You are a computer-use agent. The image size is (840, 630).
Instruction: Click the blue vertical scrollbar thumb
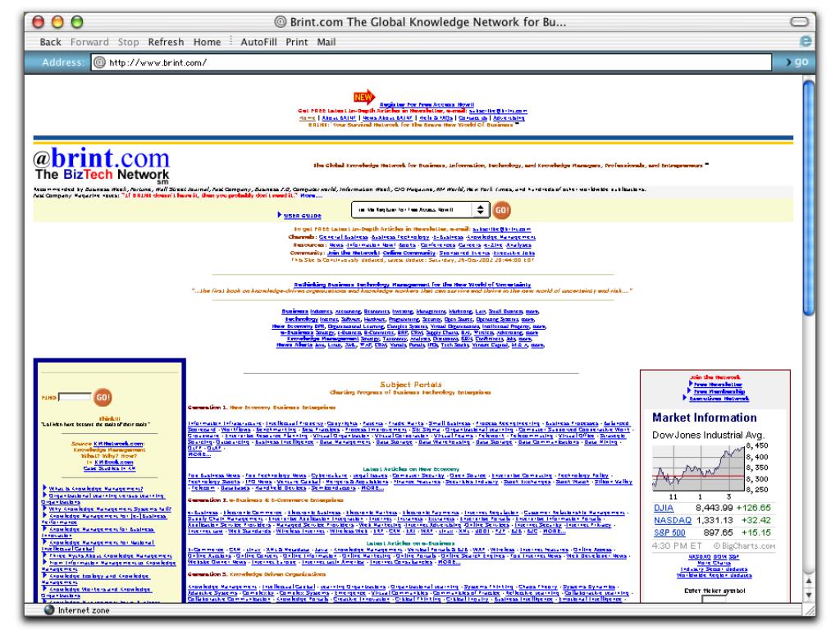coord(808,197)
